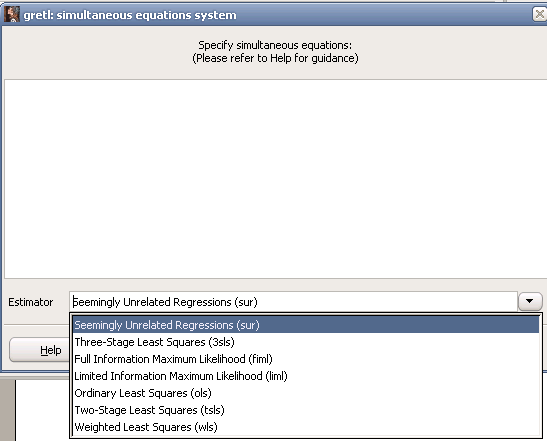
Task: Choose Three-Stage Least Squares (3sls)
Action: [306, 342]
